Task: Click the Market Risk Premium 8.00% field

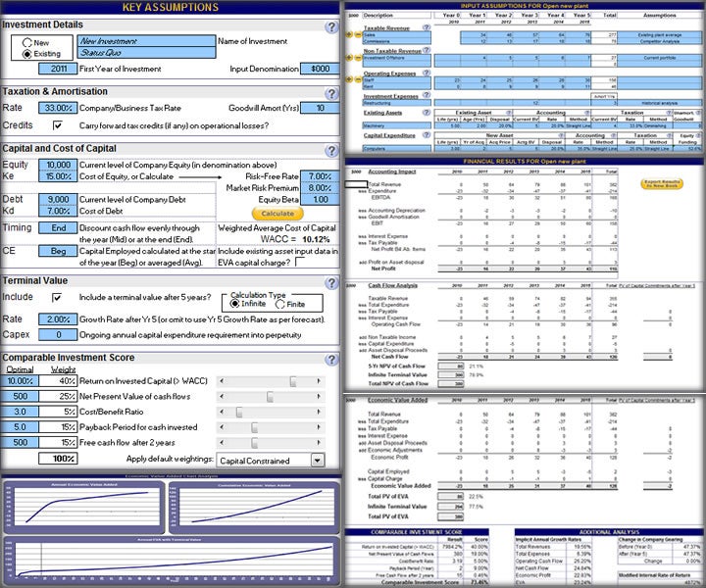Action: pyautogui.click(x=320, y=188)
